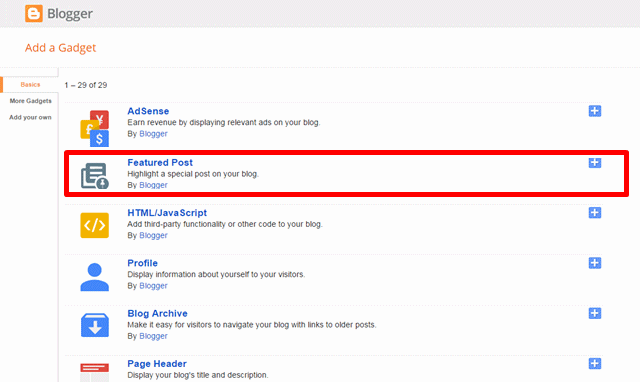Open the AdSense gadget title link

(148, 111)
